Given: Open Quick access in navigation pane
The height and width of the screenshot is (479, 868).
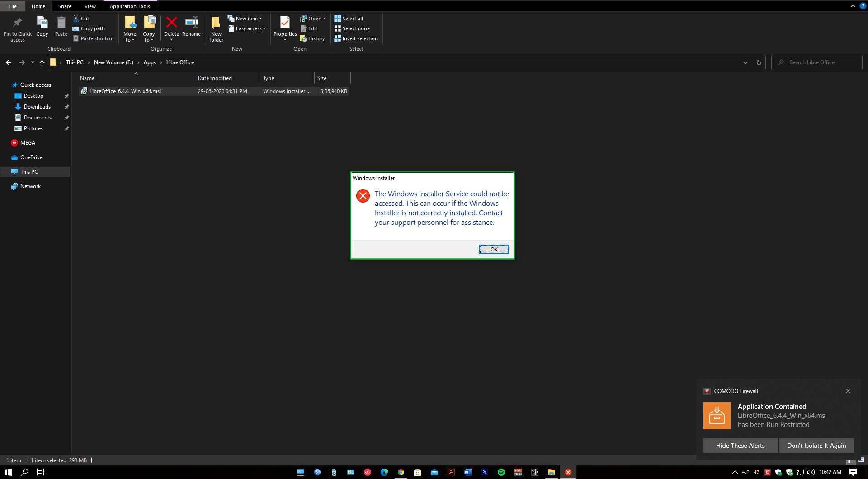Looking at the screenshot, I should point(35,85).
